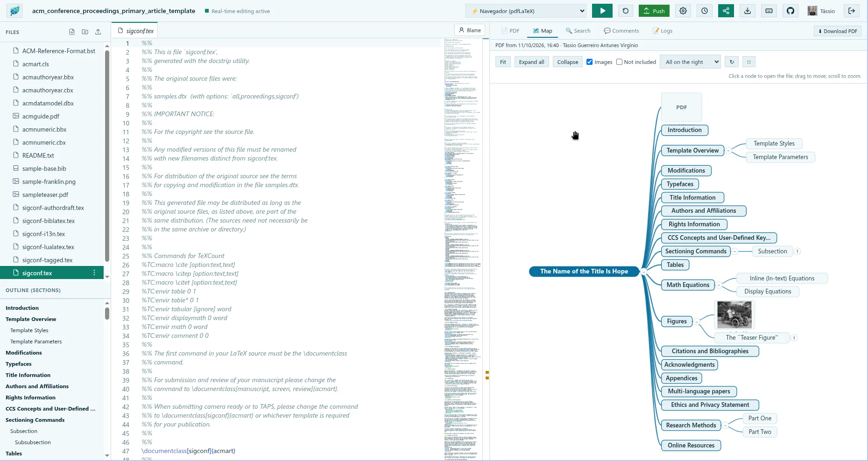868x461 pixels.
Task: Click the outline sections scrollbar
Action: 107,314
